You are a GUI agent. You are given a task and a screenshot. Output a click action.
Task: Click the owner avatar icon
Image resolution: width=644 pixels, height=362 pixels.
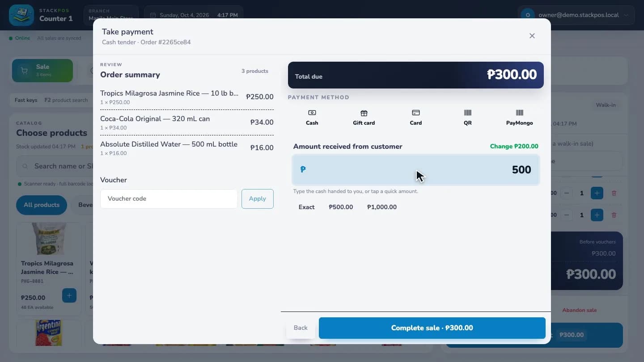(x=528, y=15)
